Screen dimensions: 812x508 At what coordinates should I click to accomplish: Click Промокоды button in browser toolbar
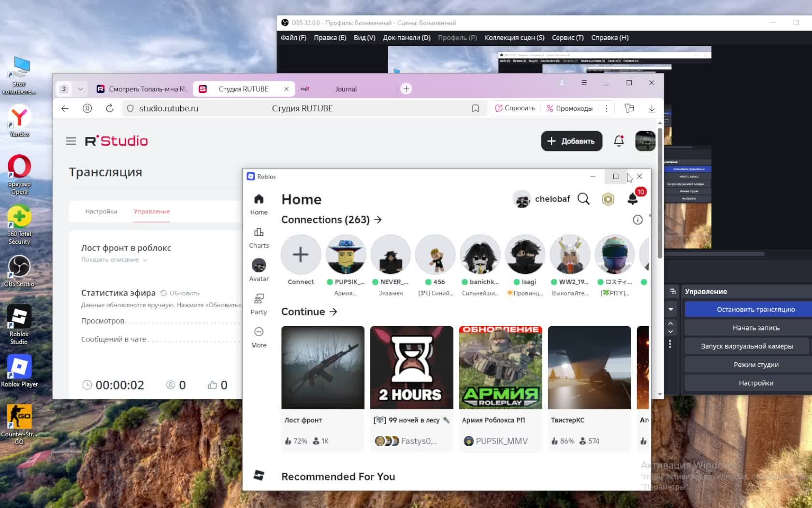(x=569, y=108)
